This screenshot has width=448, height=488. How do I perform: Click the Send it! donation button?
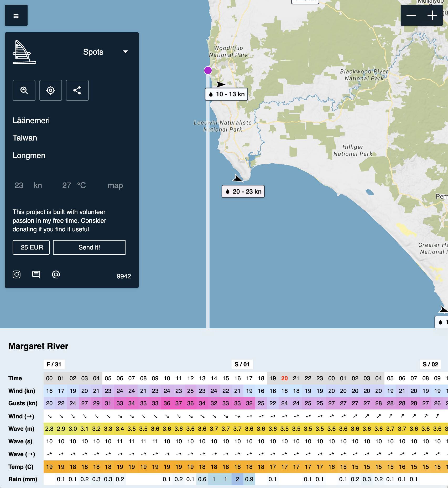point(89,247)
